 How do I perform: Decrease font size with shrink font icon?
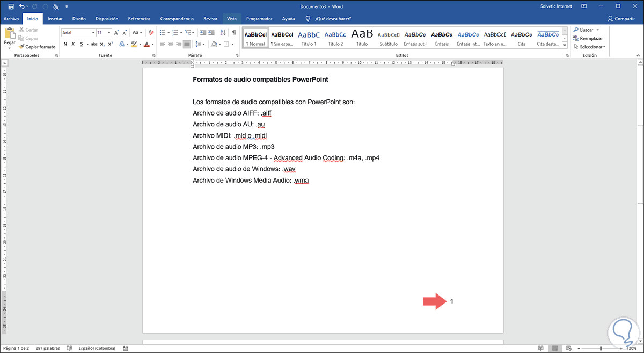[x=125, y=32]
